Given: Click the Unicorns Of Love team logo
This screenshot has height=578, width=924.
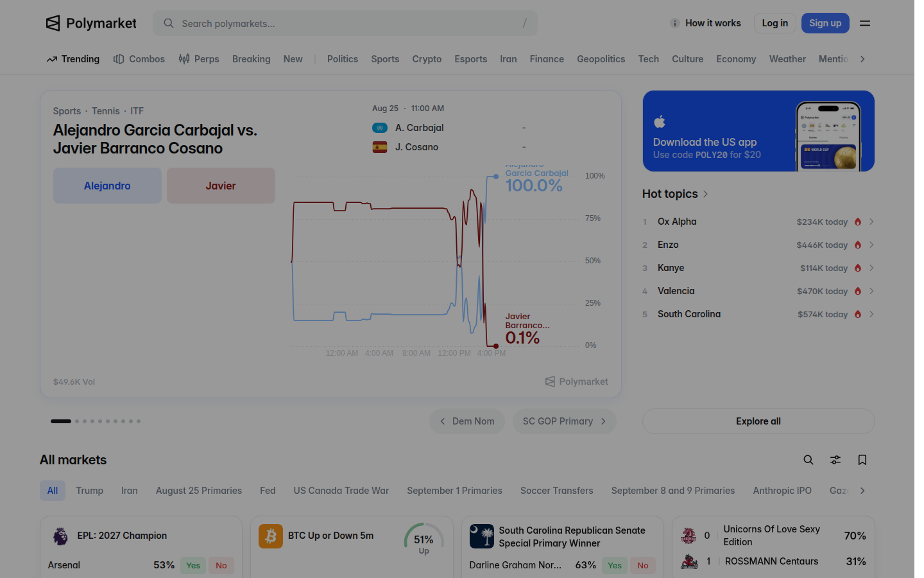Looking at the screenshot, I should 689,535.
